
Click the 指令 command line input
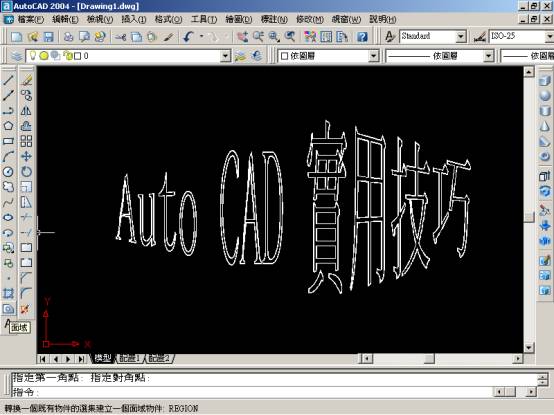[x=252, y=392]
